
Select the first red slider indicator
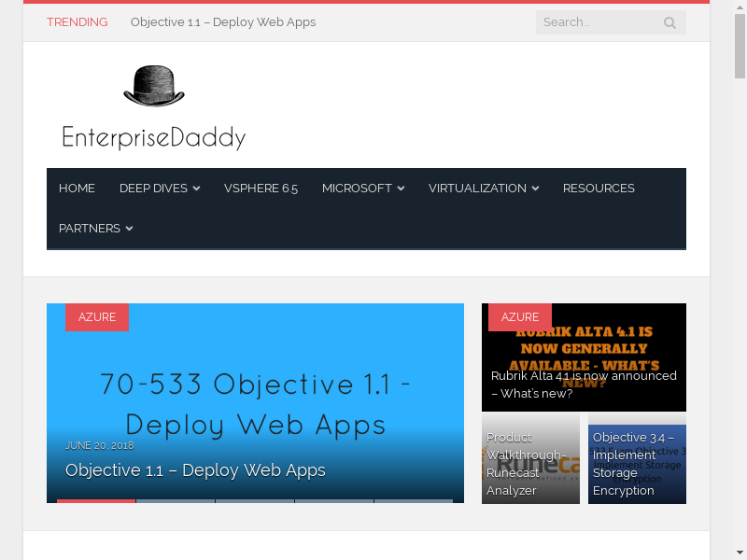coord(96,501)
